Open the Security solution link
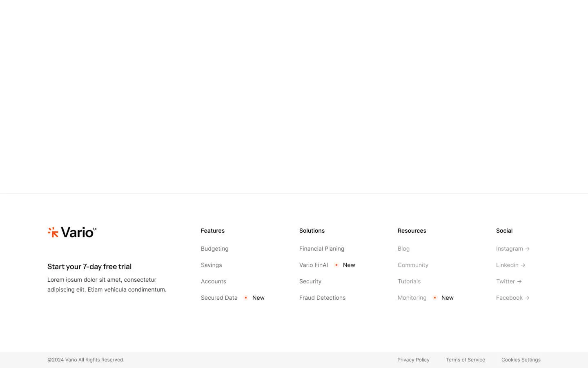 (310, 281)
